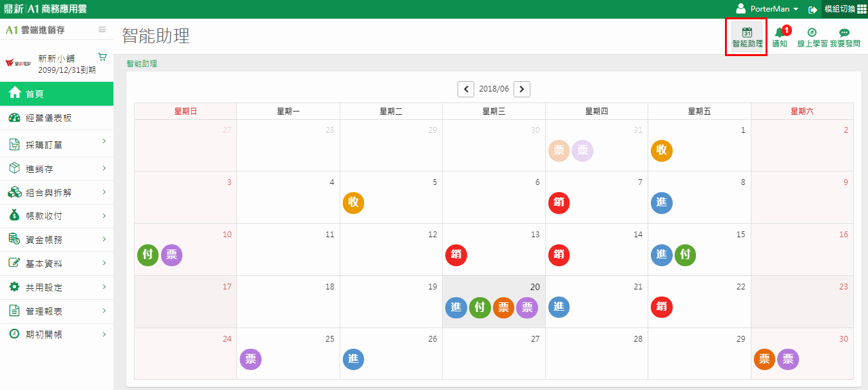Click the logout icon beside PorterMan
The image size is (868, 390).
point(813,10)
